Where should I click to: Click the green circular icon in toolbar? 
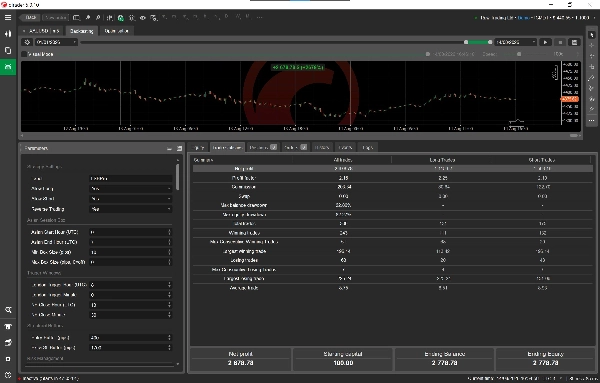[x=121, y=18]
